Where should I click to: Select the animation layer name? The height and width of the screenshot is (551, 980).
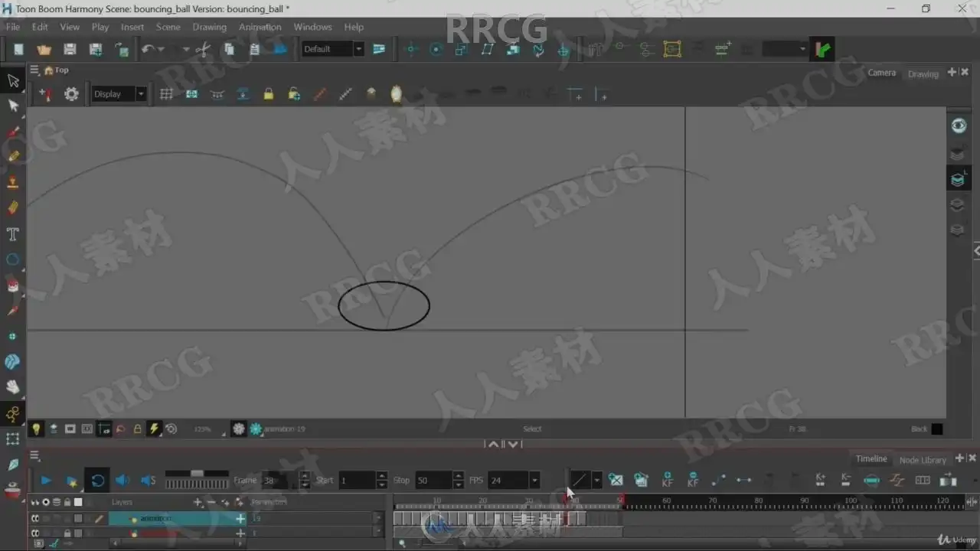click(x=155, y=519)
